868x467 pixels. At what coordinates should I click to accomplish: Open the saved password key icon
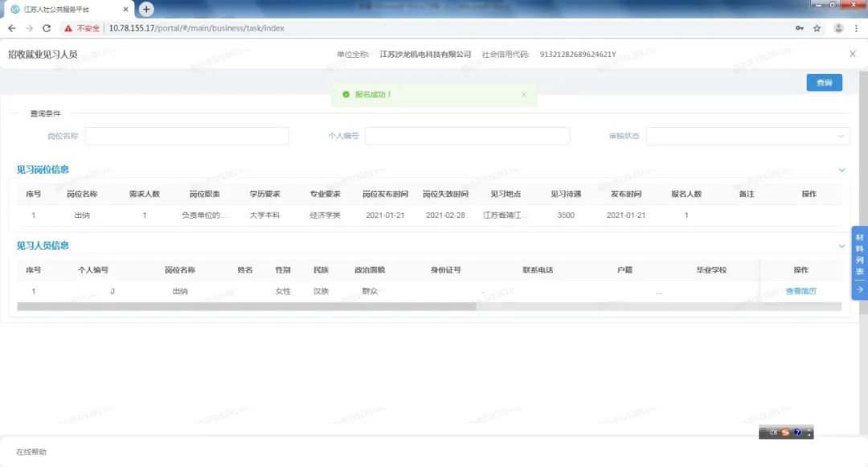(799, 28)
